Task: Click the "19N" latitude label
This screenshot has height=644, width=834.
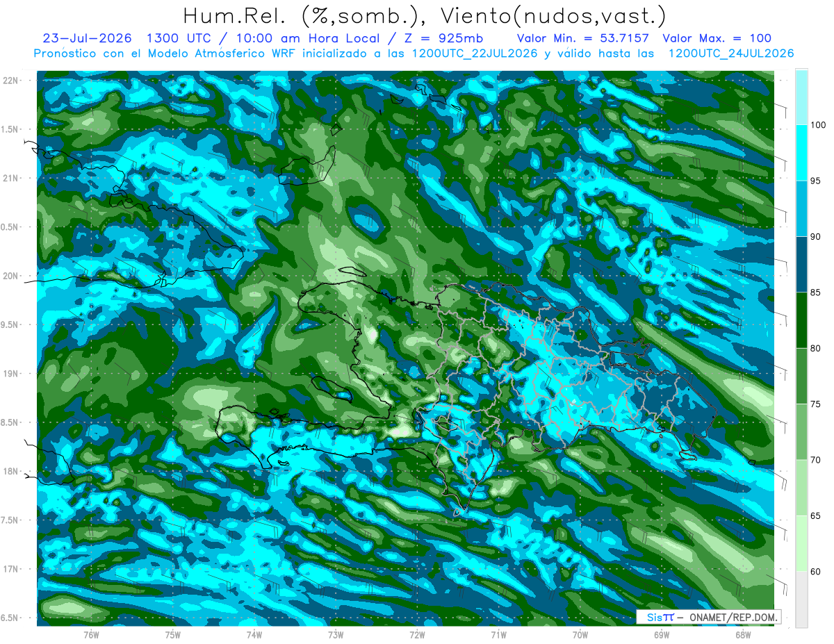Action: tap(12, 373)
